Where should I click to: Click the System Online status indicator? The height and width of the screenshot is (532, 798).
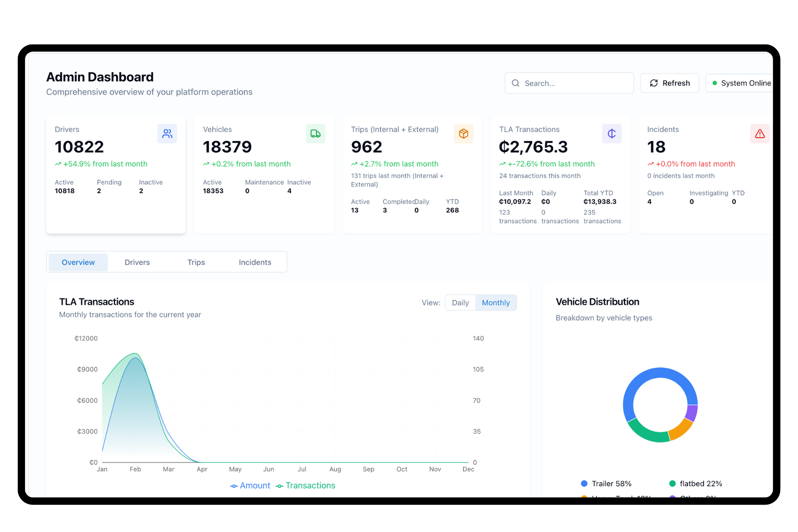pyautogui.click(x=715, y=83)
